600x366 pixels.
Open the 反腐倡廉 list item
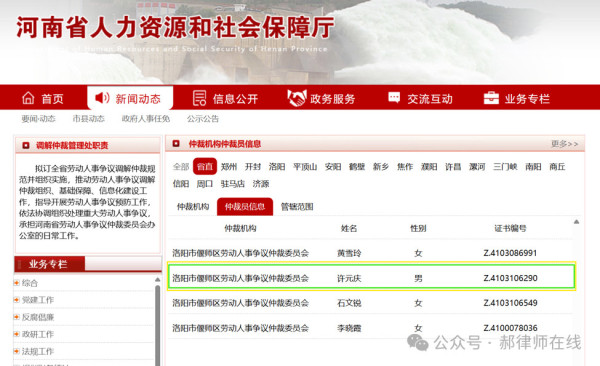38,317
